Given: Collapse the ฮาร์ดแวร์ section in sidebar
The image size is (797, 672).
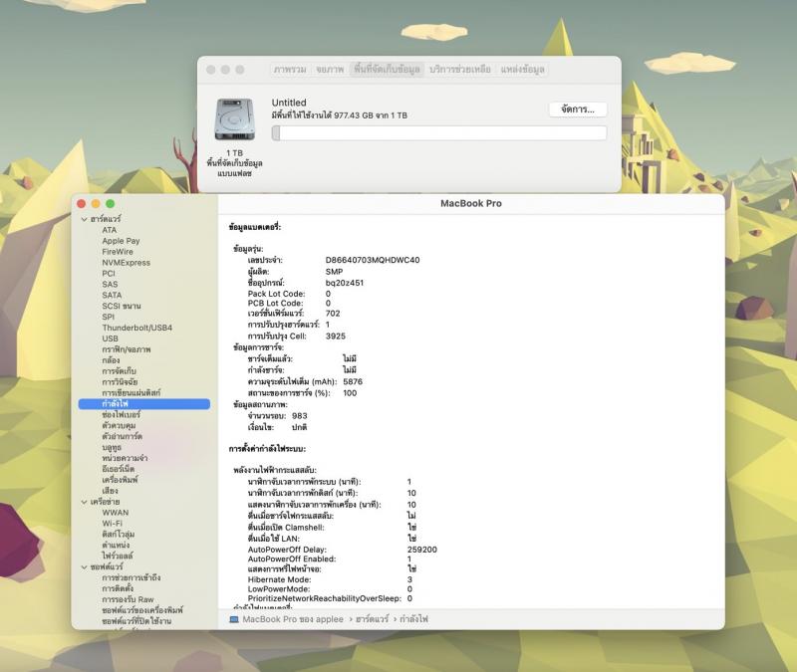Looking at the screenshot, I should click(x=84, y=219).
